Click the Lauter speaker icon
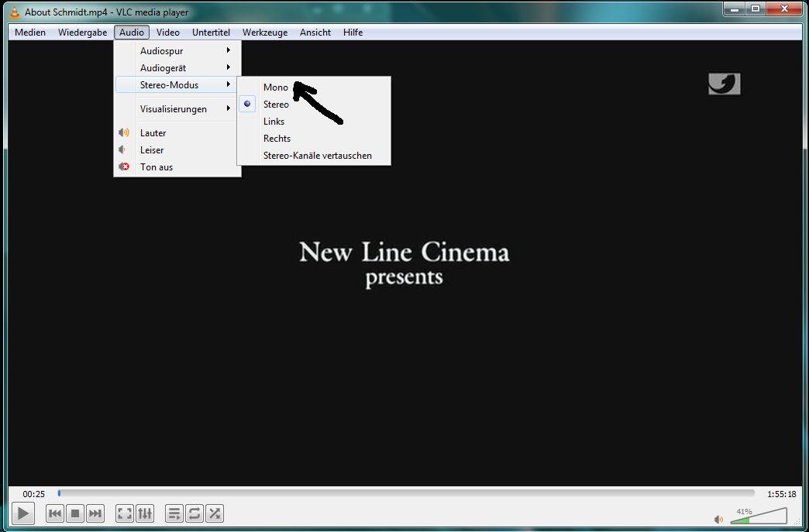The image size is (809, 532). [x=124, y=132]
